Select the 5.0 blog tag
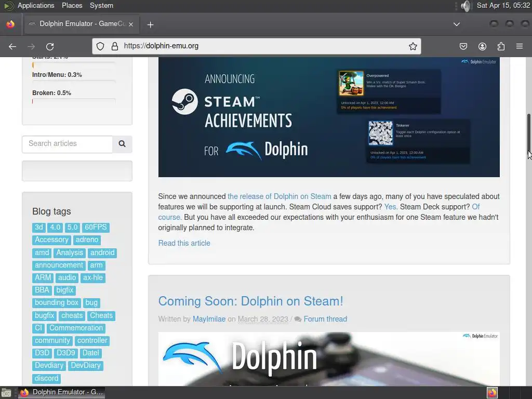The width and height of the screenshot is (532, 399). coord(72,228)
